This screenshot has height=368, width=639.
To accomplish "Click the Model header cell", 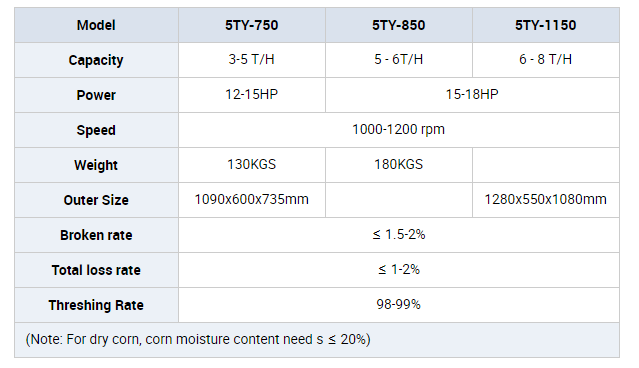I will [x=96, y=25].
